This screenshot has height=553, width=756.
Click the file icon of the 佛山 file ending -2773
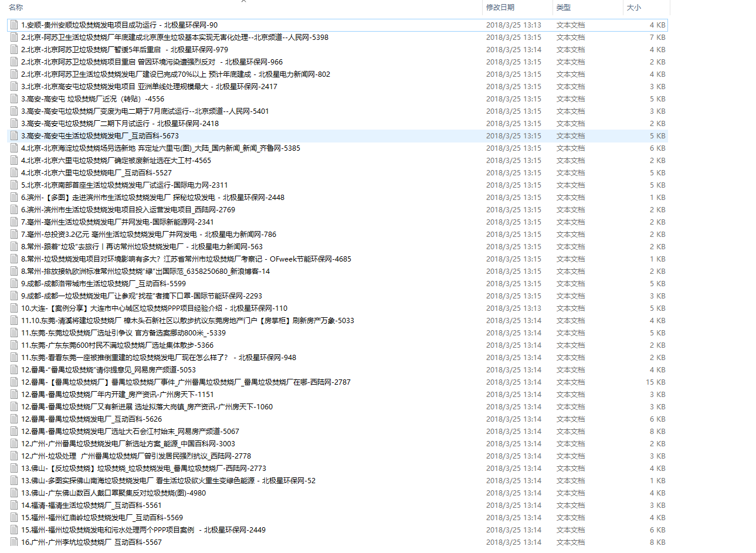coord(14,468)
